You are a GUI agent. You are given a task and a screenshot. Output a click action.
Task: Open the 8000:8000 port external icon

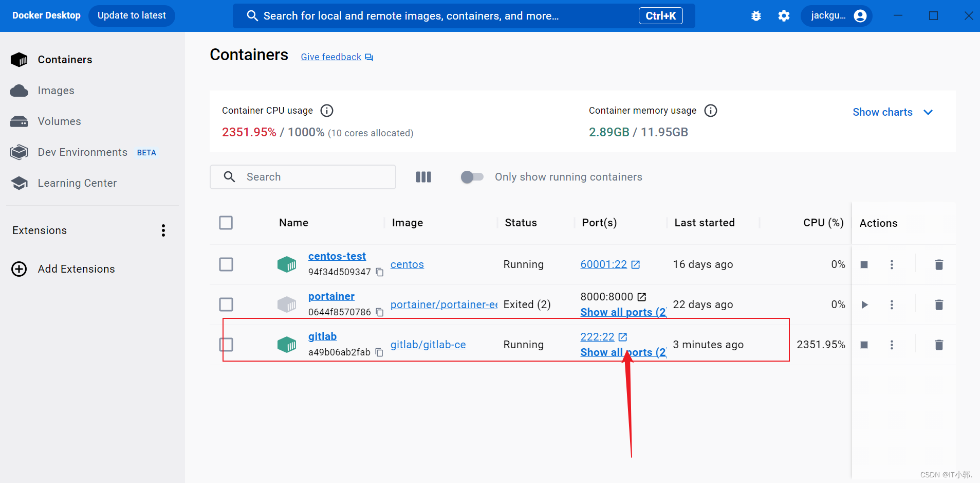(642, 297)
